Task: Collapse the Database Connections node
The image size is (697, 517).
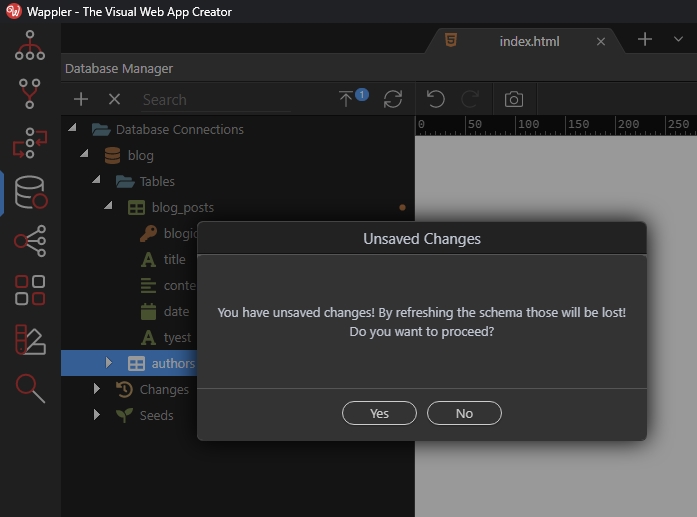Action: click(x=72, y=128)
